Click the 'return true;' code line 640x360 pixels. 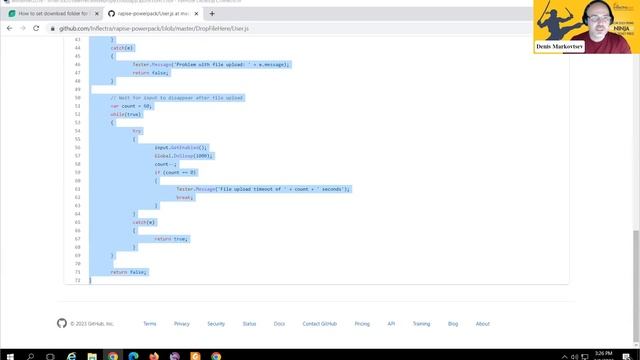pos(171,239)
